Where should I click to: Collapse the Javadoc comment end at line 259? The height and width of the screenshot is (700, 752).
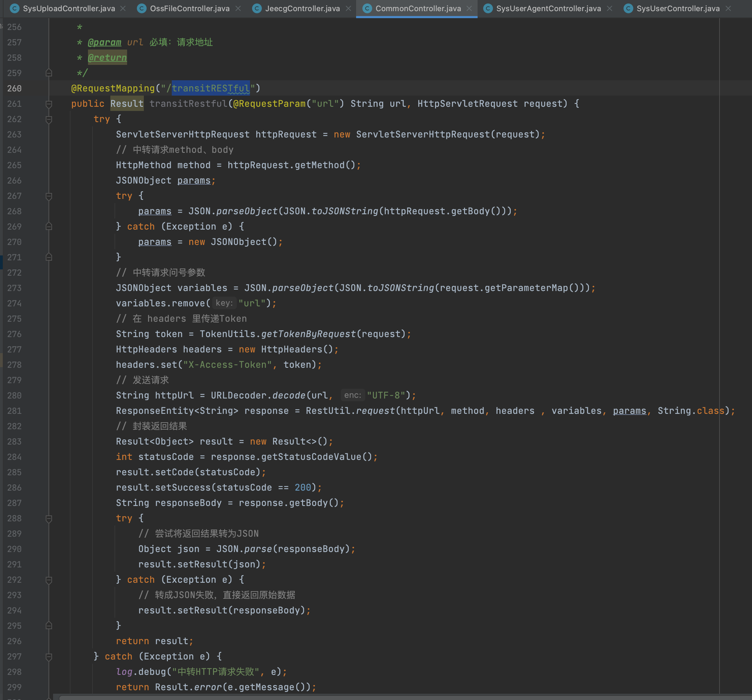click(x=49, y=73)
